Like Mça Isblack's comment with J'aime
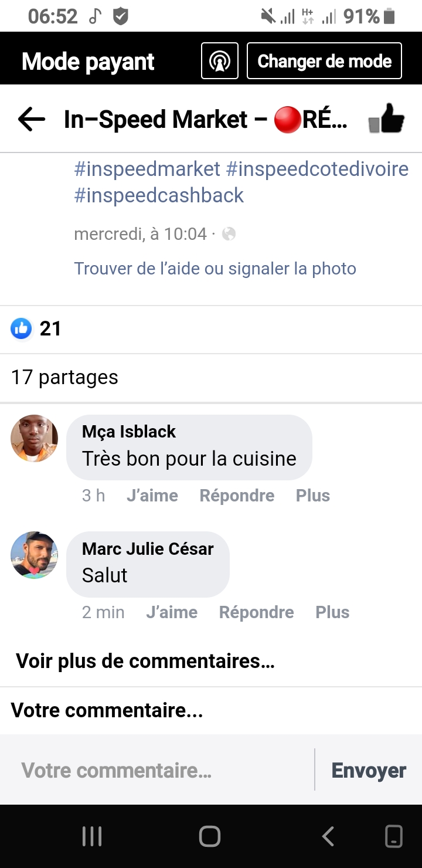The height and width of the screenshot is (868, 422). click(x=152, y=496)
